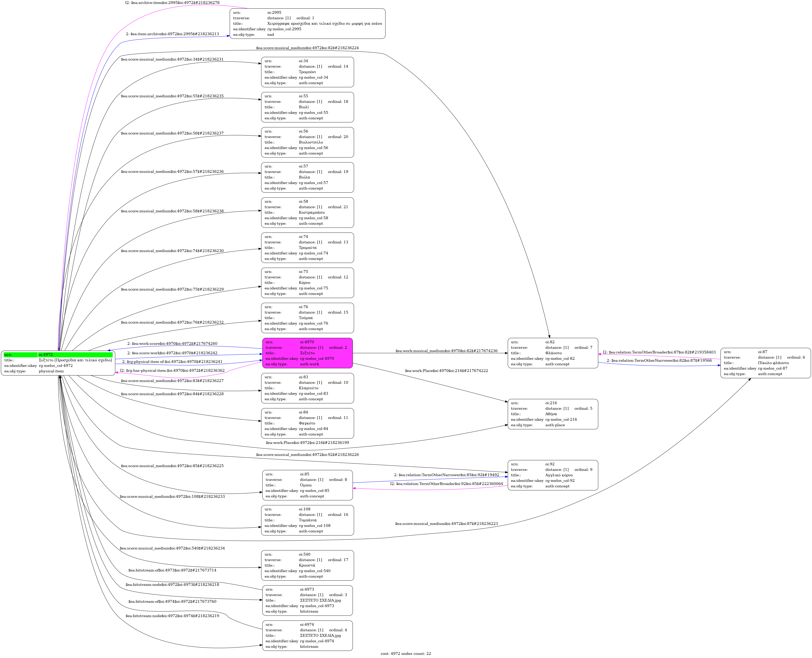Click the Κρουστά node oi:540
The height and width of the screenshot is (658, 812).
pos(307,565)
